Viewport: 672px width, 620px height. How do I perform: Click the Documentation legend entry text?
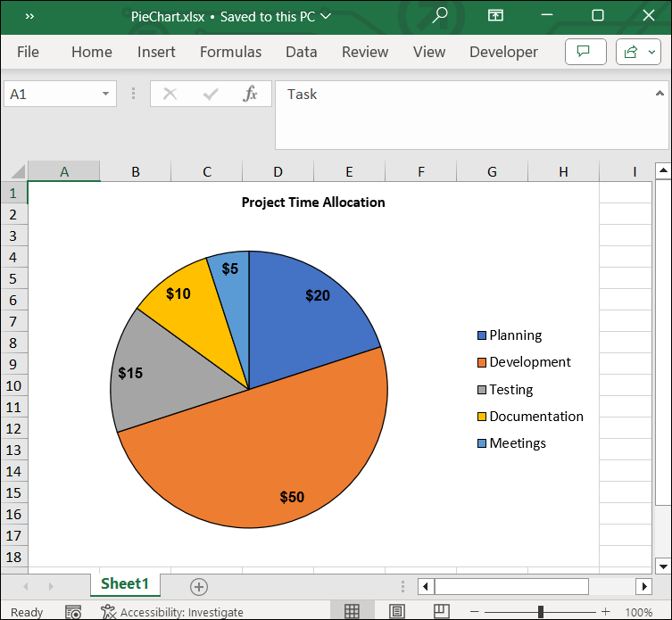[536, 416]
